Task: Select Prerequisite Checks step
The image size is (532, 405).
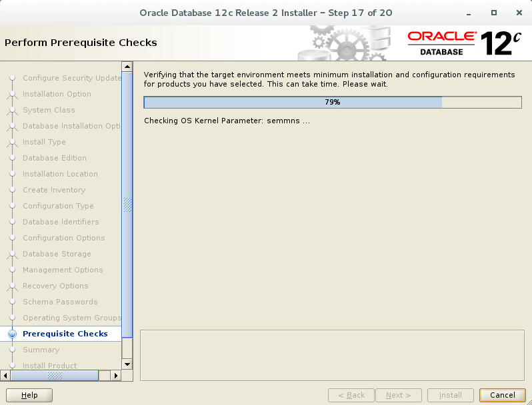Action: click(x=65, y=334)
